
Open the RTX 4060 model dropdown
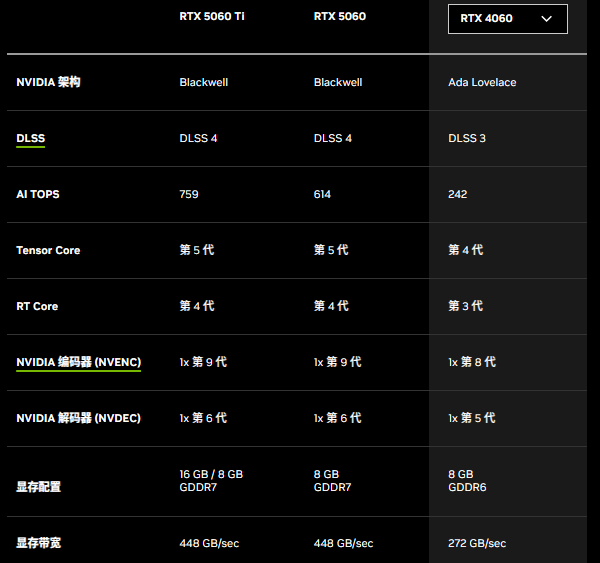coord(507,18)
